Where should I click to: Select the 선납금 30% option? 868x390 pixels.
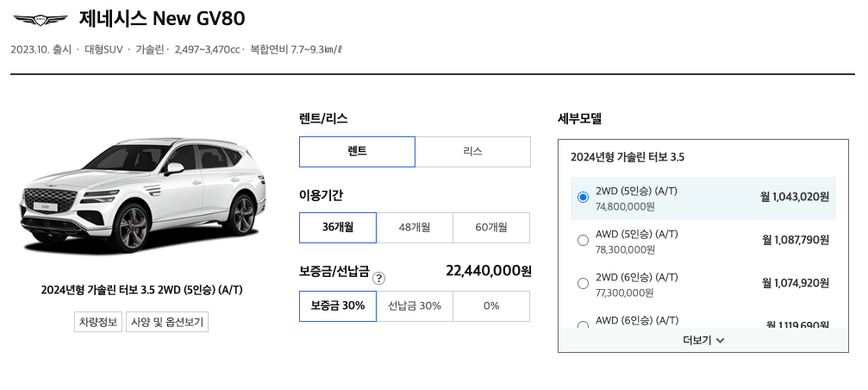(x=415, y=305)
